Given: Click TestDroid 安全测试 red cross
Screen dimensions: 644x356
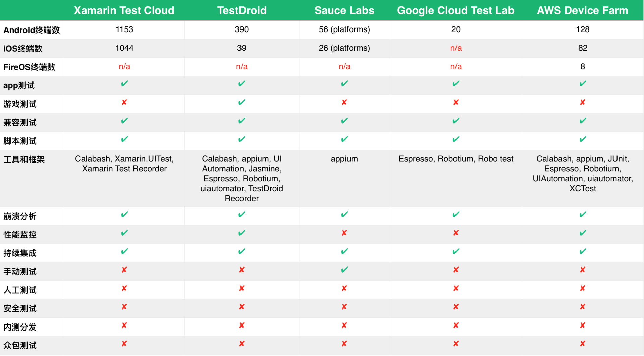Looking at the screenshot, I should click(241, 307).
